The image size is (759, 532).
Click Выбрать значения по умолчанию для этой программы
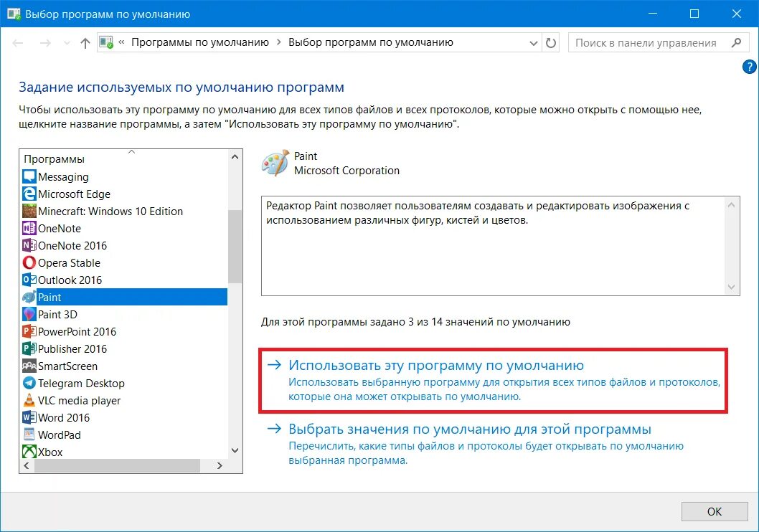470,429
